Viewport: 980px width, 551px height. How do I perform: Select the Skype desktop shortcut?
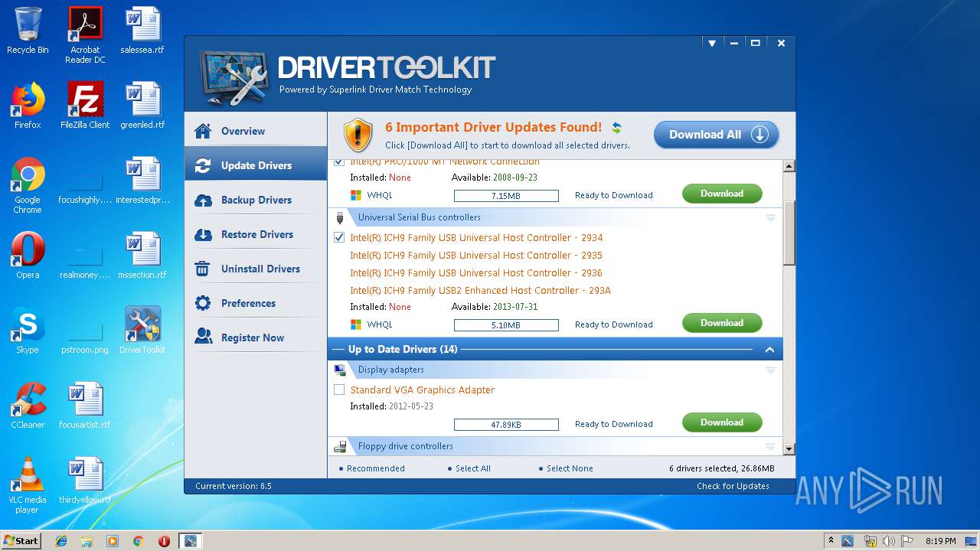pos(28,331)
